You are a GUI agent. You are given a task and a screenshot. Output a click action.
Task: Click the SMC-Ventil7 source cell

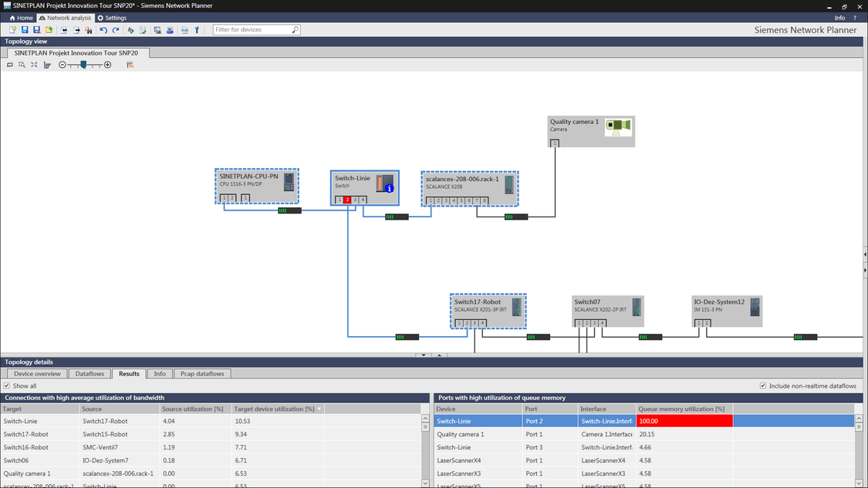coord(120,447)
